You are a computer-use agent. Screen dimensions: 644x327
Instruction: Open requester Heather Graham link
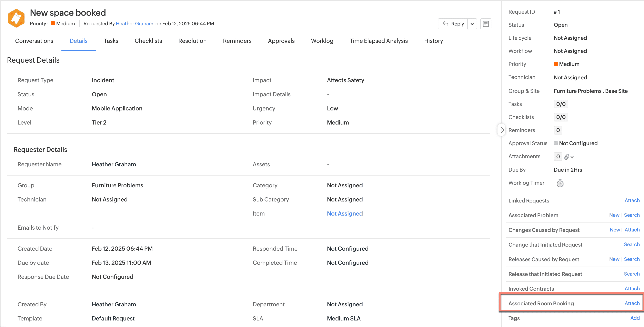tap(134, 23)
